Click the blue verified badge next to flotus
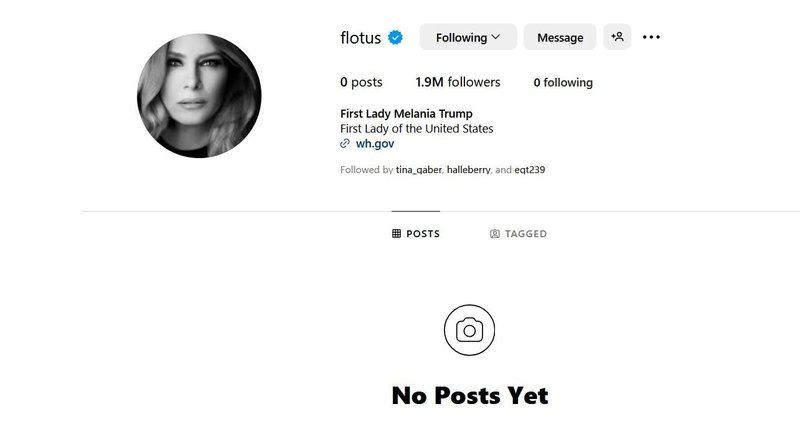Image resolution: width=800 pixels, height=437 pixels. pos(395,38)
